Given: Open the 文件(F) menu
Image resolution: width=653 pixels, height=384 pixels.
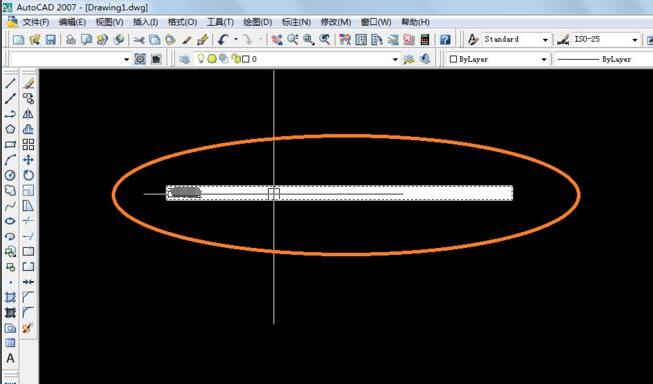Looking at the screenshot, I should (36, 22).
